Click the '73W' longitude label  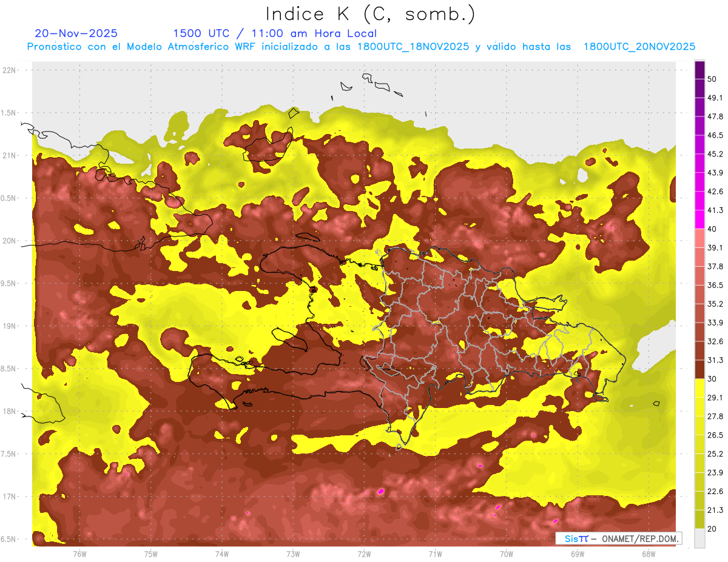(293, 554)
